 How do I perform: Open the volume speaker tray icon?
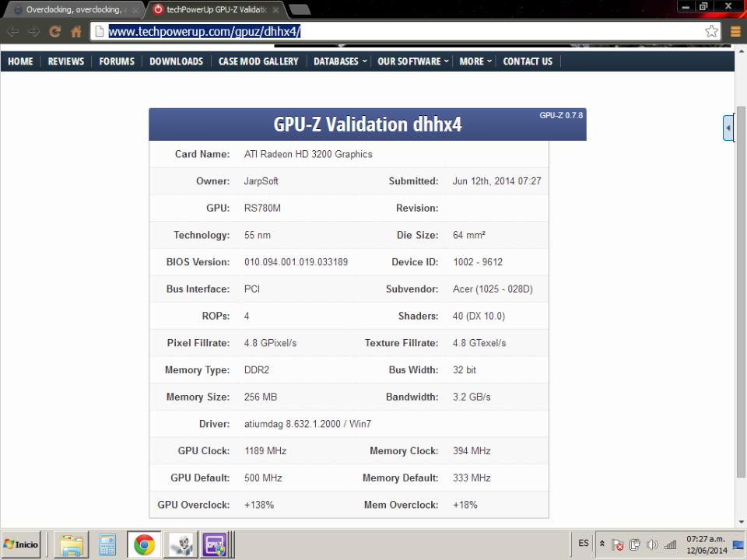pos(652,544)
